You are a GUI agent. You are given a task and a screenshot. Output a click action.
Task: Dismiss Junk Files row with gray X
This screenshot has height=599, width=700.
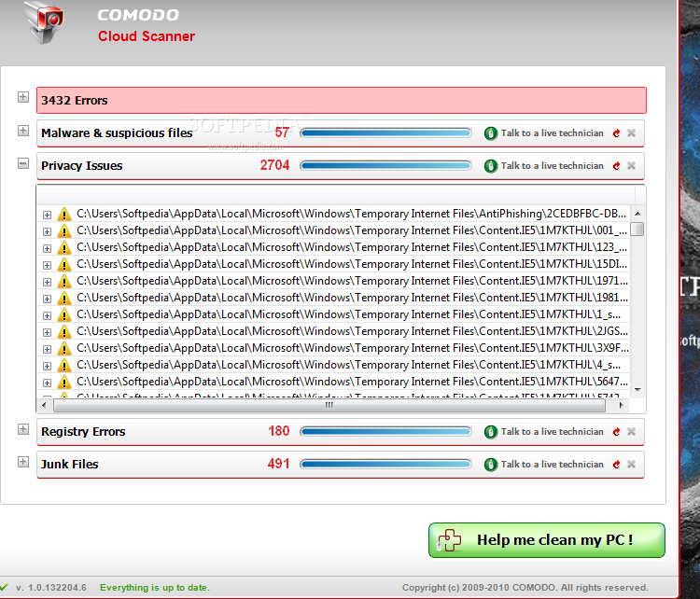631,465
